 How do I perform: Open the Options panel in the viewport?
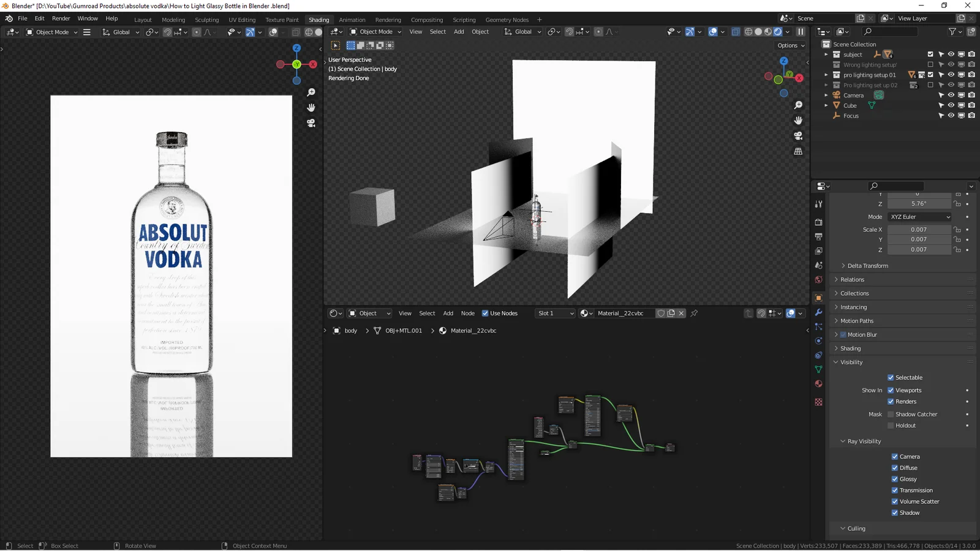(790, 45)
